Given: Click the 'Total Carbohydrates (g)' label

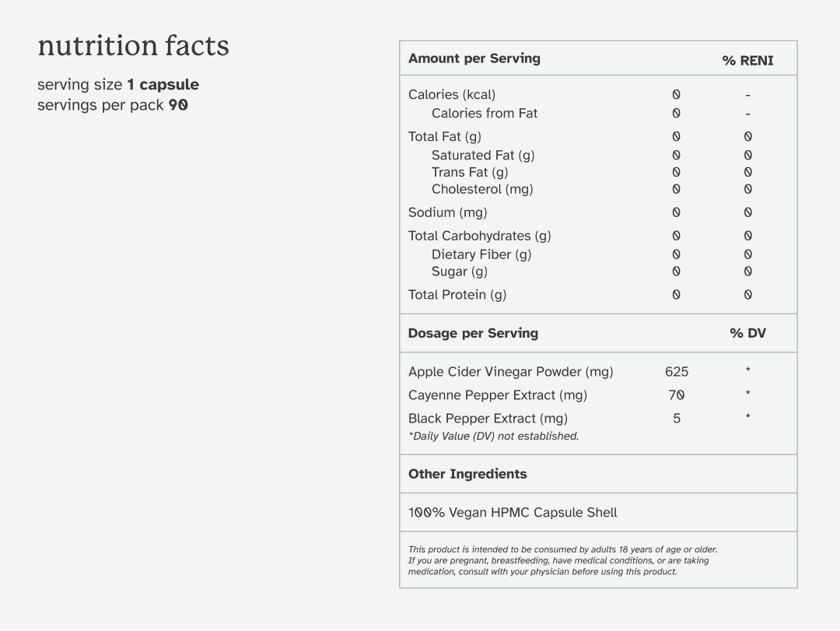Looking at the screenshot, I should [479, 236].
